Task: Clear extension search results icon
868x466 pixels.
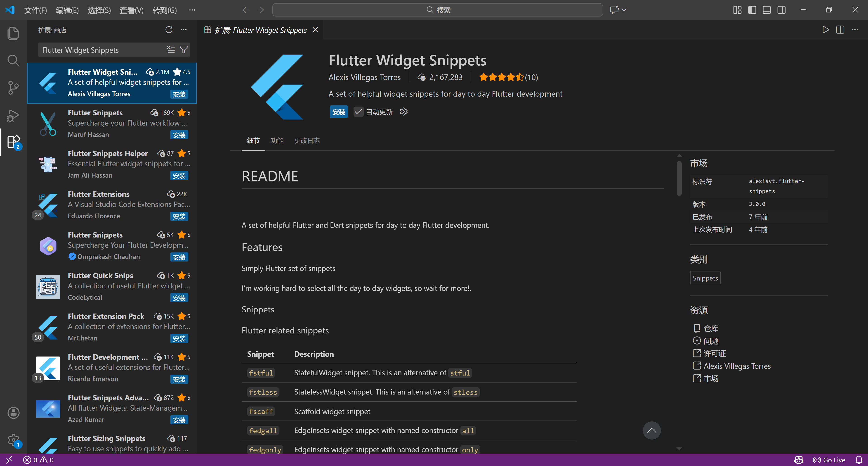Action: click(170, 50)
